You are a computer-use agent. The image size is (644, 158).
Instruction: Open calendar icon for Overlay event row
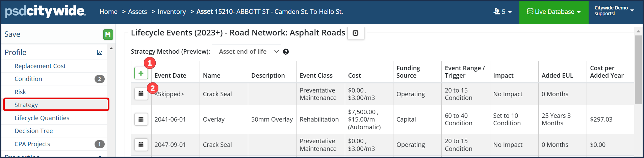point(141,119)
